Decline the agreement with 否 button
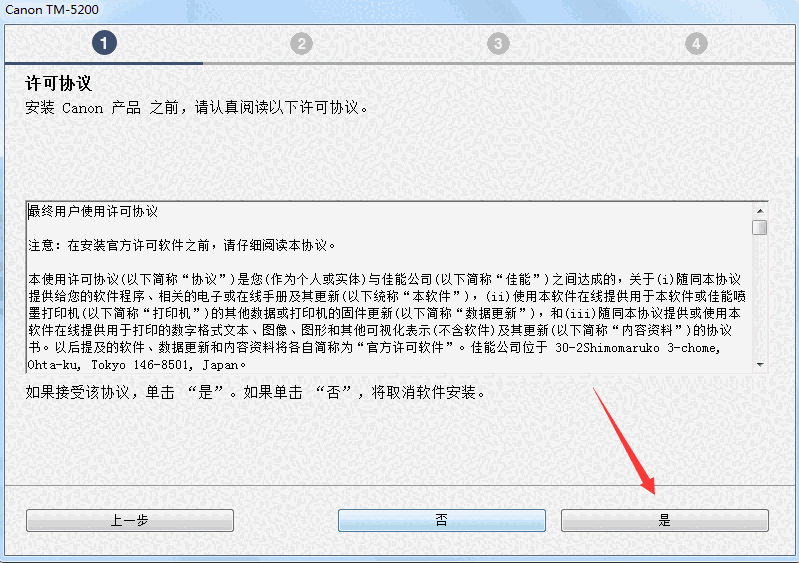This screenshot has width=799, height=563. [442, 520]
